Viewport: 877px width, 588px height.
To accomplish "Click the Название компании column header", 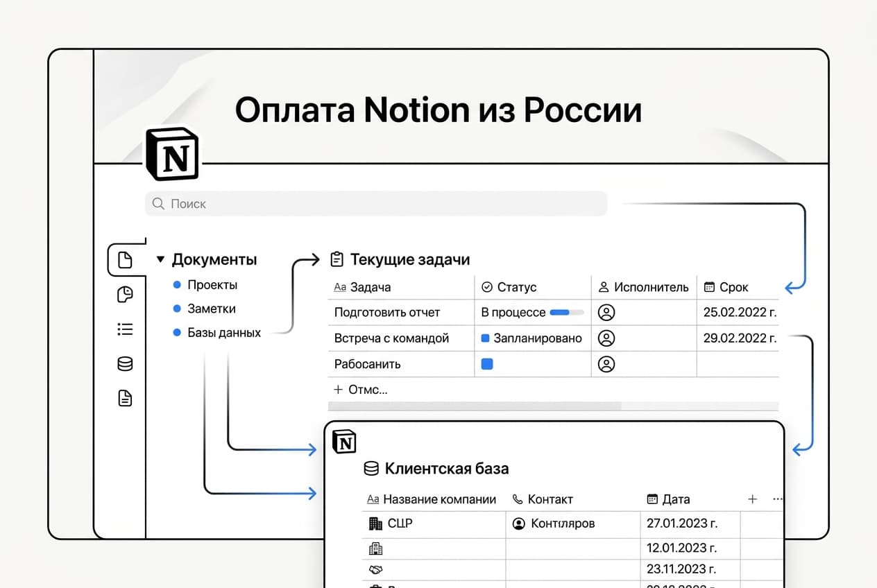I will [x=440, y=499].
